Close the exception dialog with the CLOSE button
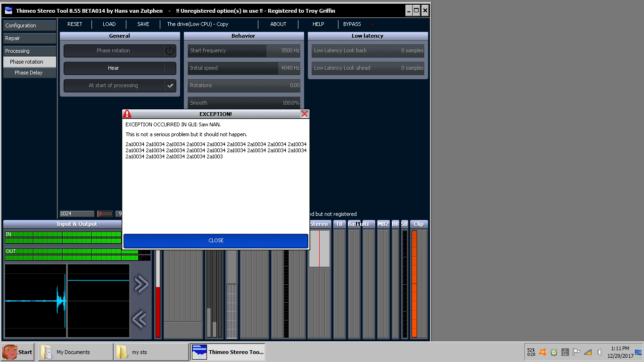 point(216,241)
